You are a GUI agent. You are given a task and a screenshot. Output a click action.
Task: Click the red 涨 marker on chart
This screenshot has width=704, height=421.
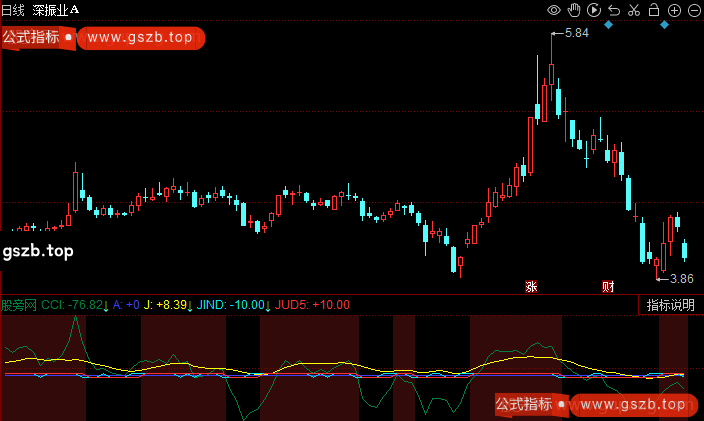531,286
